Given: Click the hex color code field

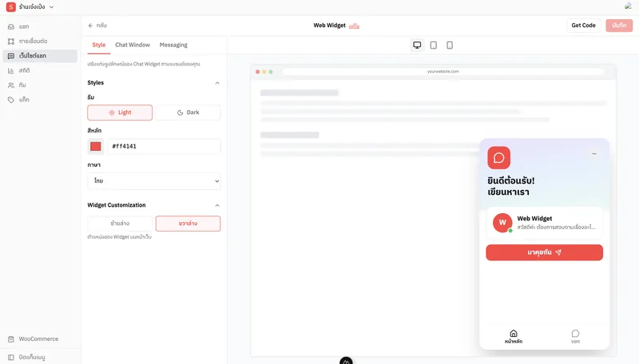Looking at the screenshot, I should click(164, 147).
